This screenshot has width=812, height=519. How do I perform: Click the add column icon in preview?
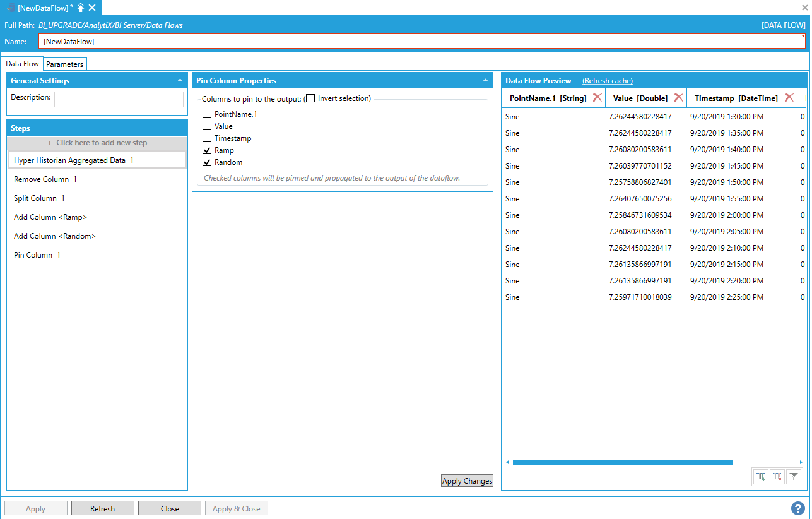point(761,477)
